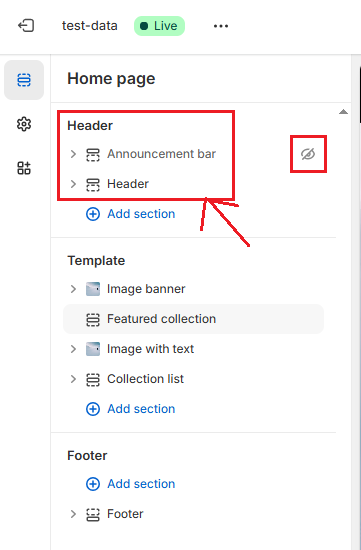Screen dimensions: 361x550
Task: Select the Featured collection item
Action: 193,319
